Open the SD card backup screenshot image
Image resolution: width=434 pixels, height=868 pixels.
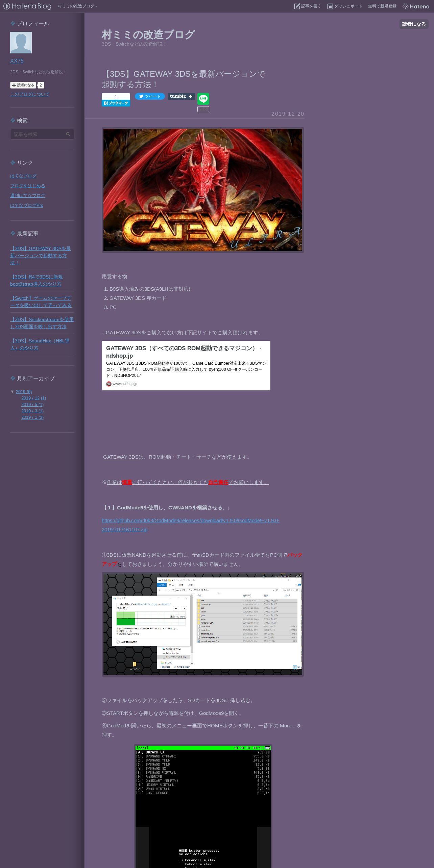pyautogui.click(x=203, y=624)
